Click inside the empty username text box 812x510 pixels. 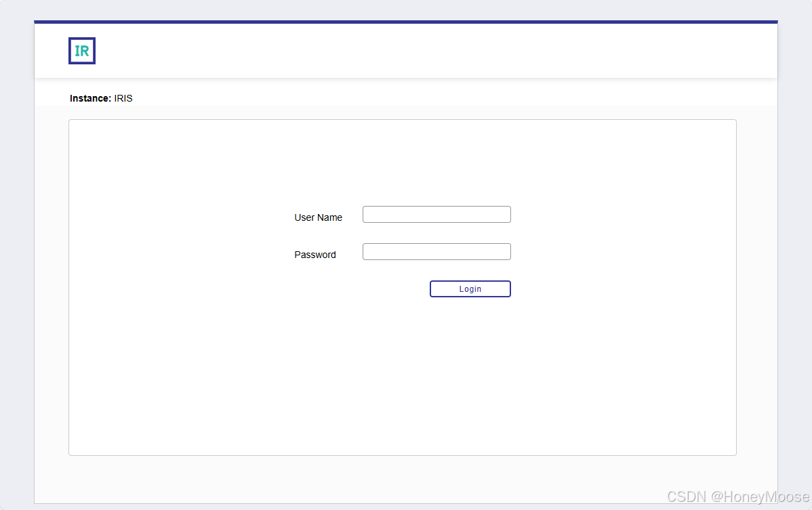point(437,214)
